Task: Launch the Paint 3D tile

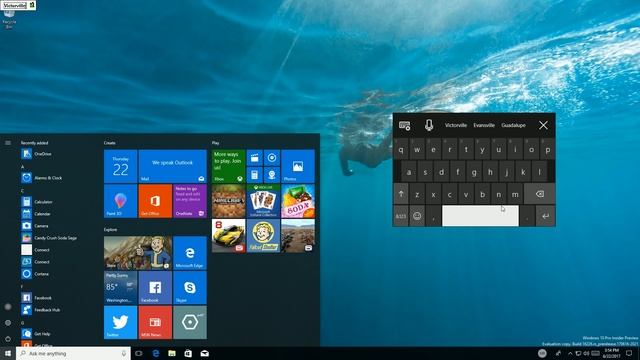Action: click(120, 201)
